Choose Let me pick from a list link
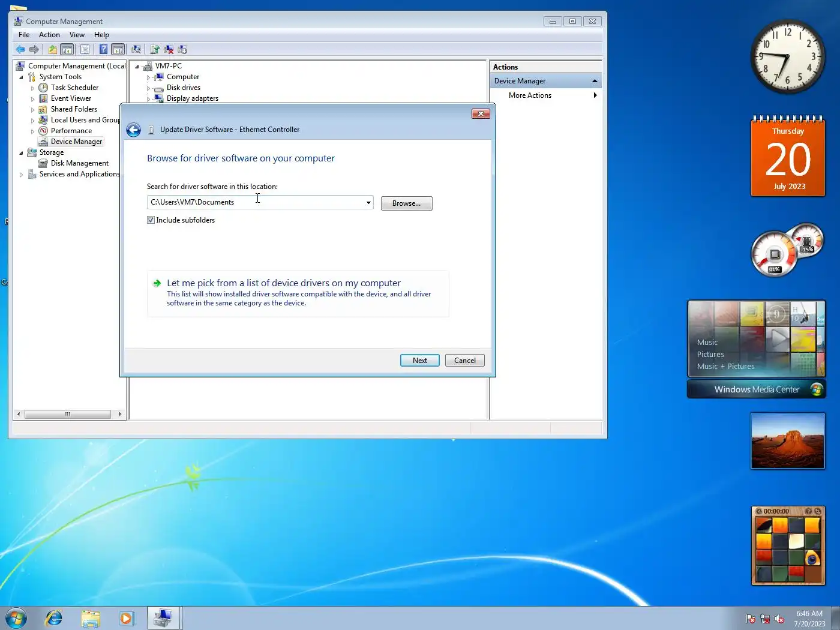840x630 pixels. point(298,293)
